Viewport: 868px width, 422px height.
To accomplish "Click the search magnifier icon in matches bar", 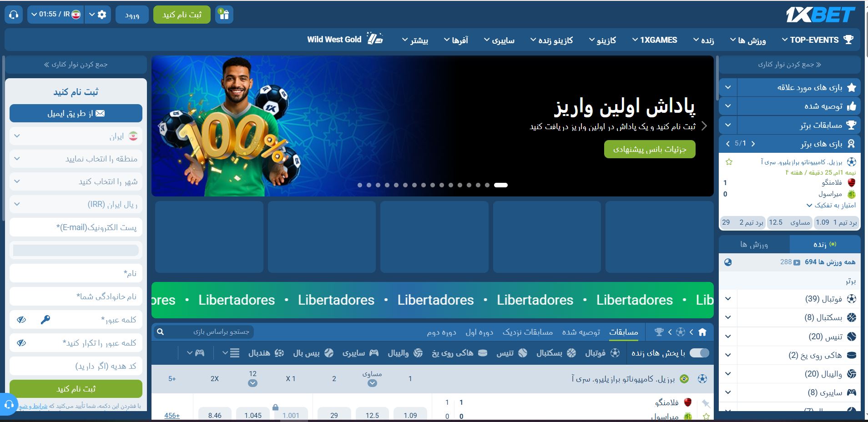I will tap(160, 332).
